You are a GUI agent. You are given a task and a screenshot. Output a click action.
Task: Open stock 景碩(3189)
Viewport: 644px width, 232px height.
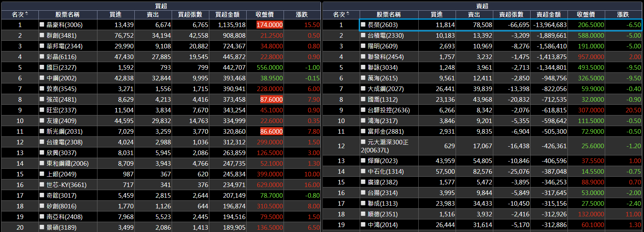pyautogui.click(x=61, y=227)
